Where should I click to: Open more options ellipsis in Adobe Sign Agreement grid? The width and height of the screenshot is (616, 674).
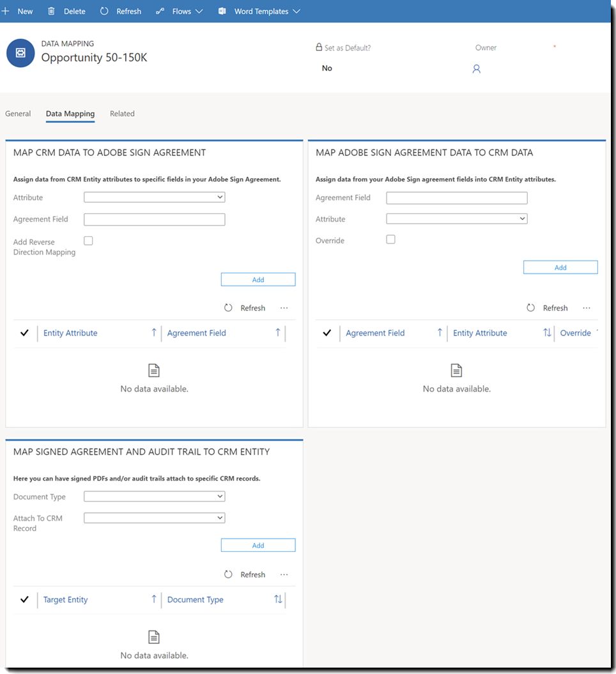587,308
